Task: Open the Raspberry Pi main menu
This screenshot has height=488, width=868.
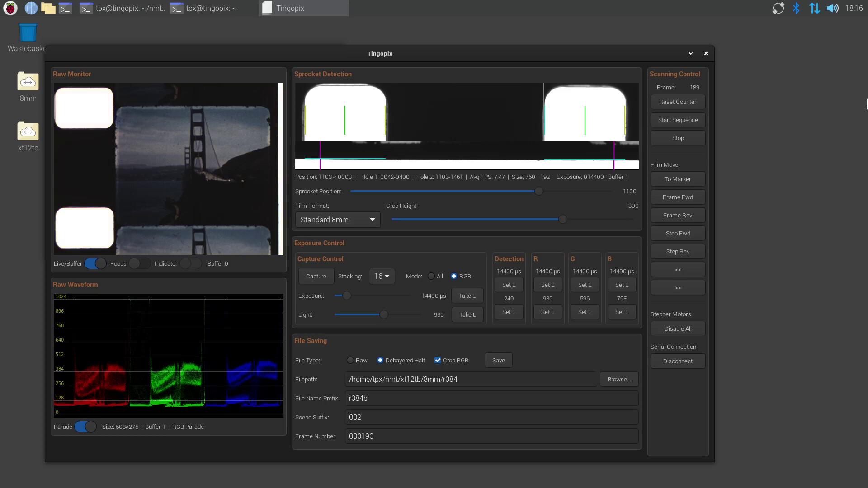Action: click(x=10, y=8)
